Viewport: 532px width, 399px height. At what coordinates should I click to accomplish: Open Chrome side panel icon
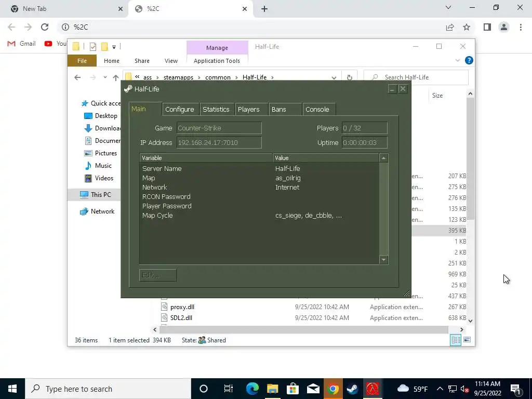487,27
